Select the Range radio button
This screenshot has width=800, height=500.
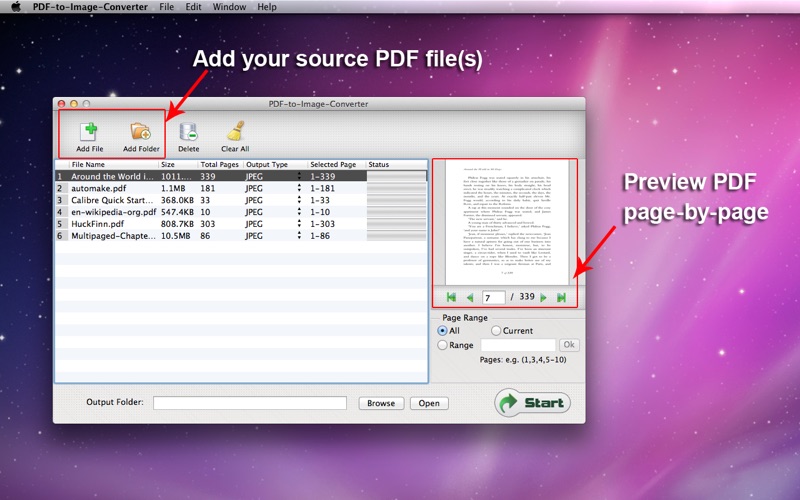point(442,345)
